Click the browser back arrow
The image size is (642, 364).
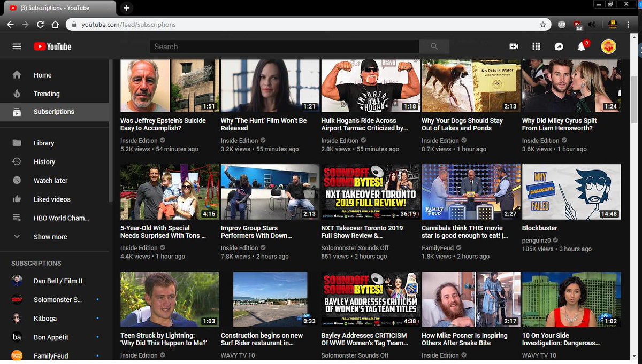10,25
